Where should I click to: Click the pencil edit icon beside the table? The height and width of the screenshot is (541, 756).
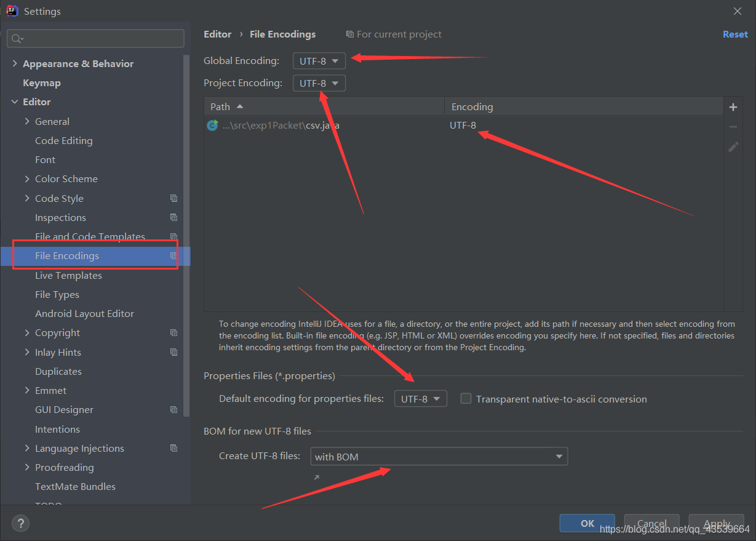coord(733,146)
